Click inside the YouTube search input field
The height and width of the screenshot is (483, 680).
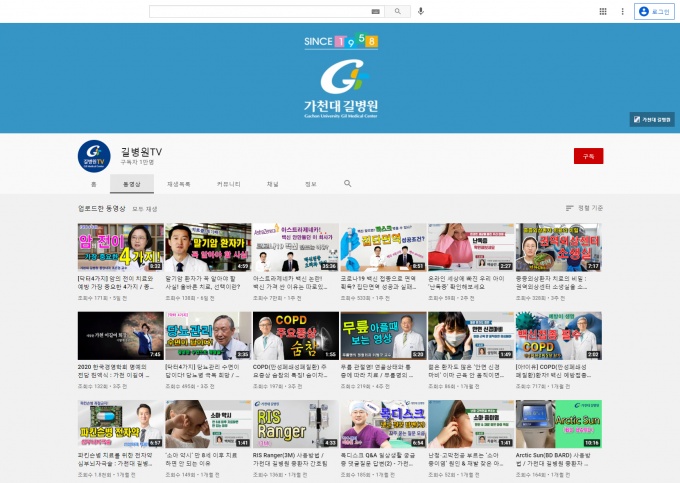pyautogui.click(x=260, y=11)
